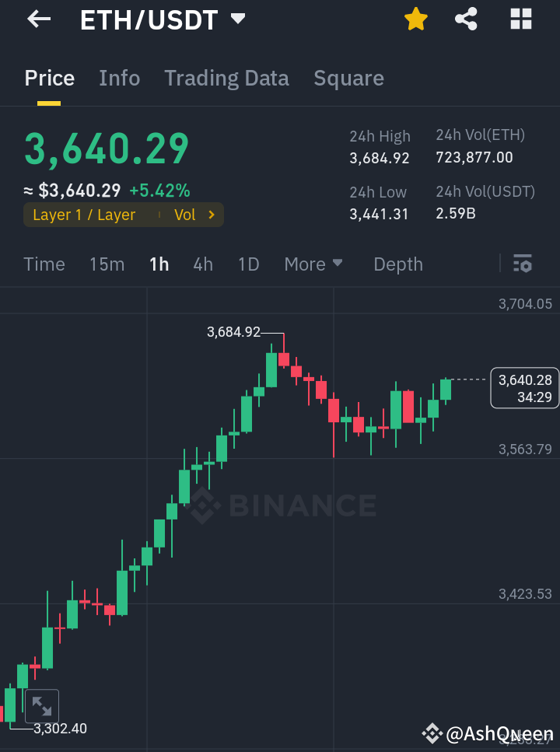560x752 pixels.
Task: Tap the back arrow icon
Action: pyautogui.click(x=37, y=19)
